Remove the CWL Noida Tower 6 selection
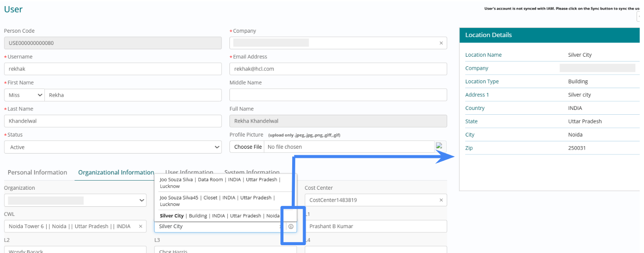 [140, 226]
